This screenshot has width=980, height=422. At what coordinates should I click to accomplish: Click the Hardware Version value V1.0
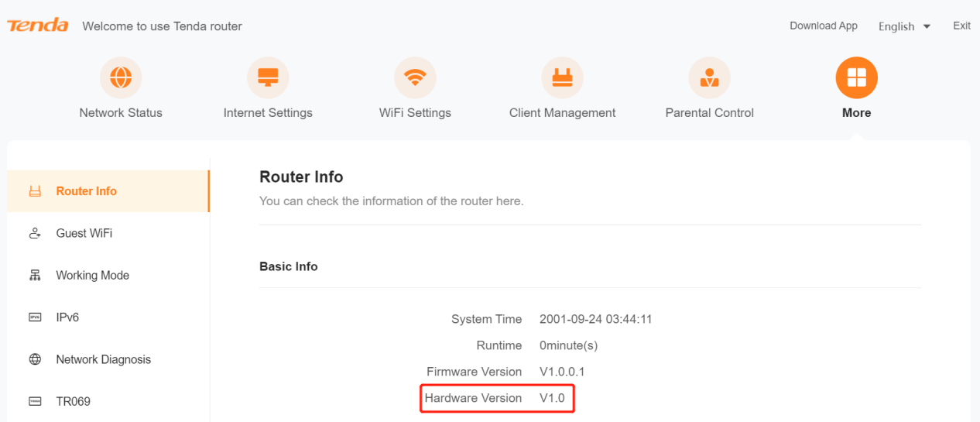click(552, 398)
